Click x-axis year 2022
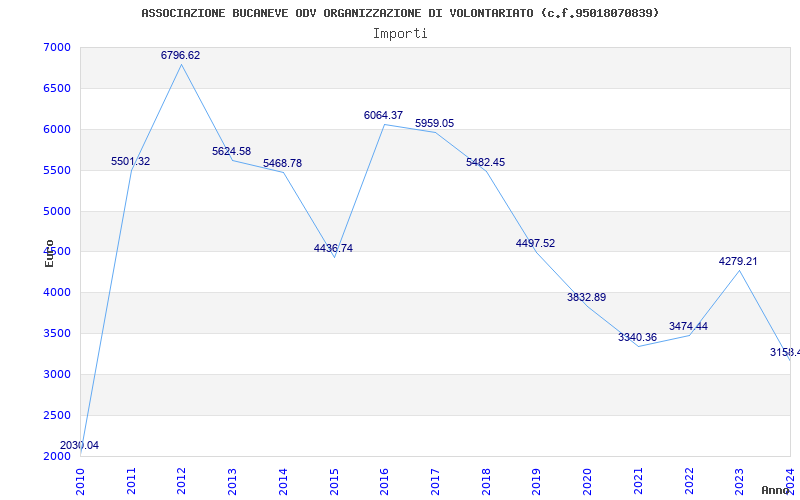The height and width of the screenshot is (500, 800). point(689,482)
